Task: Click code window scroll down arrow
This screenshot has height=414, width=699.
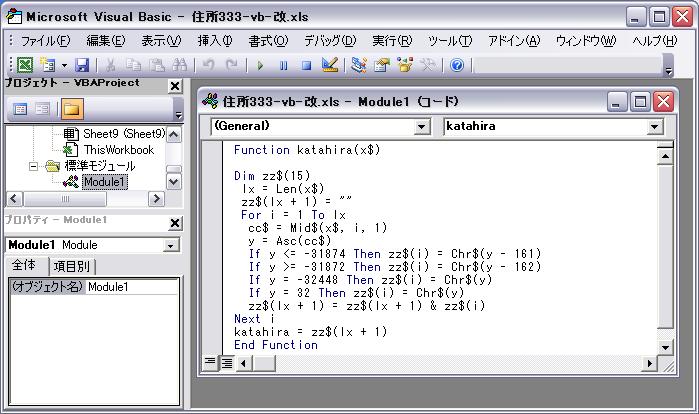Action: point(665,348)
